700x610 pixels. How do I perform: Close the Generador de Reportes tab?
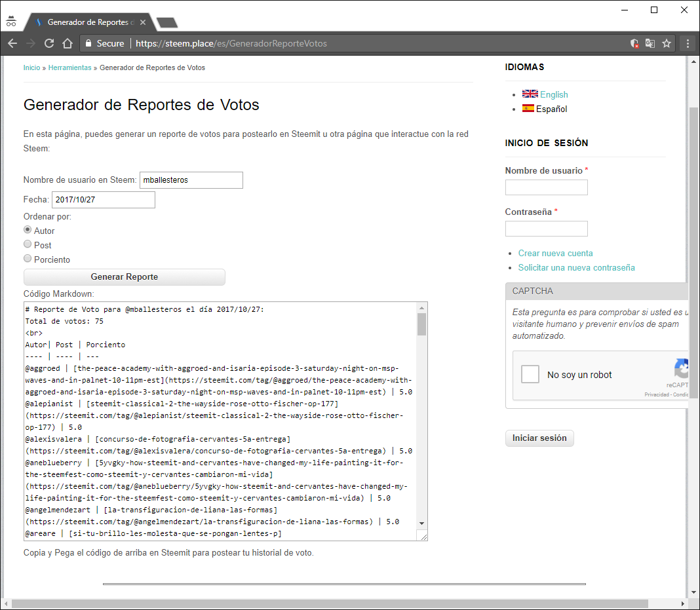(143, 22)
